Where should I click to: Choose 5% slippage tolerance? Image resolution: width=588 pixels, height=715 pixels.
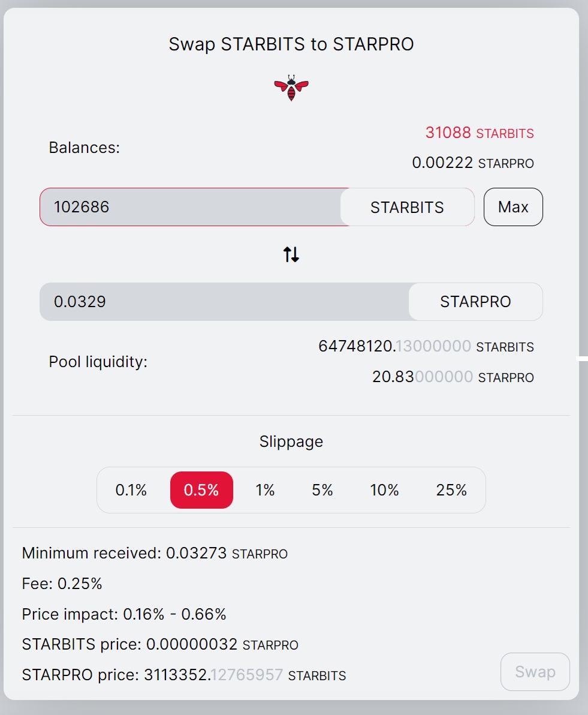tap(322, 490)
